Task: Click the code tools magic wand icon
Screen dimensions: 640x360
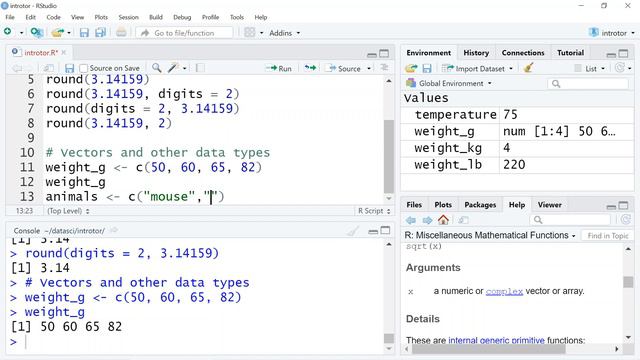Action: pyautogui.click(x=173, y=68)
